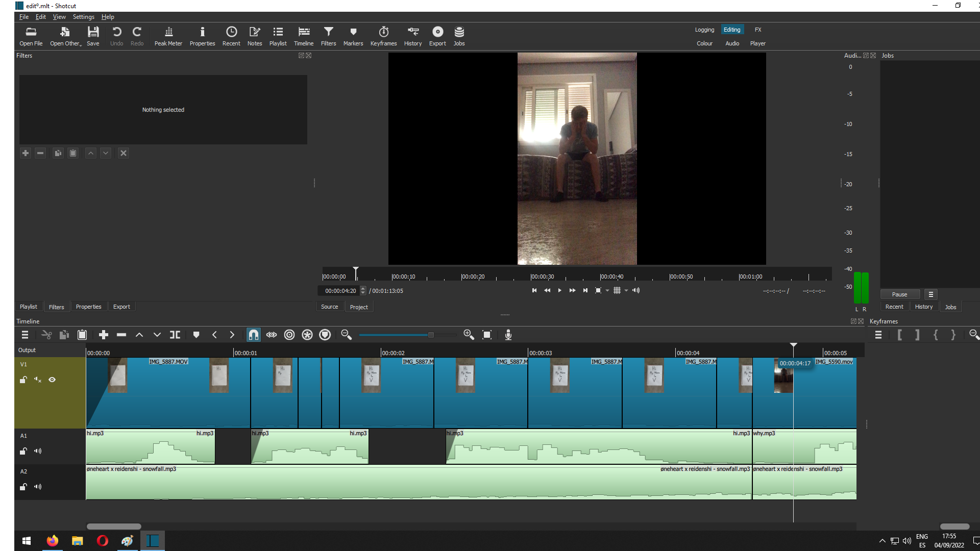The width and height of the screenshot is (980, 551).
Task: Ripple delete with minus icon in timeline
Action: [121, 335]
